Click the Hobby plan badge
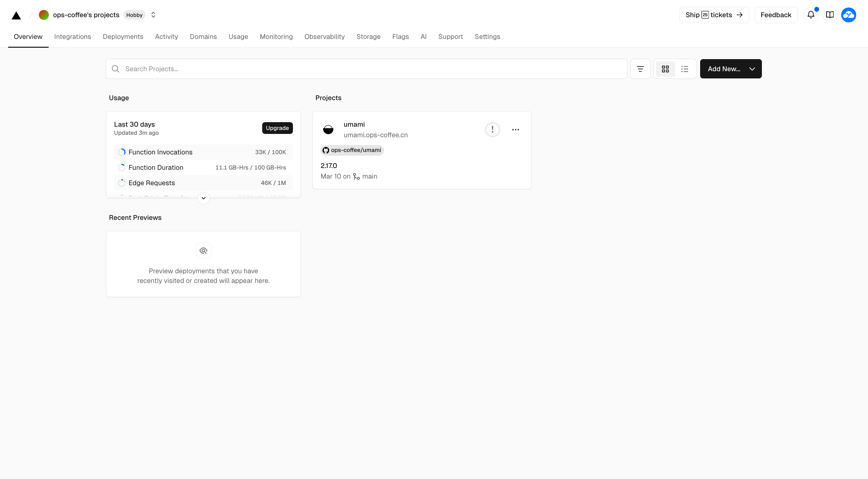This screenshot has height=479, width=868. coord(134,15)
